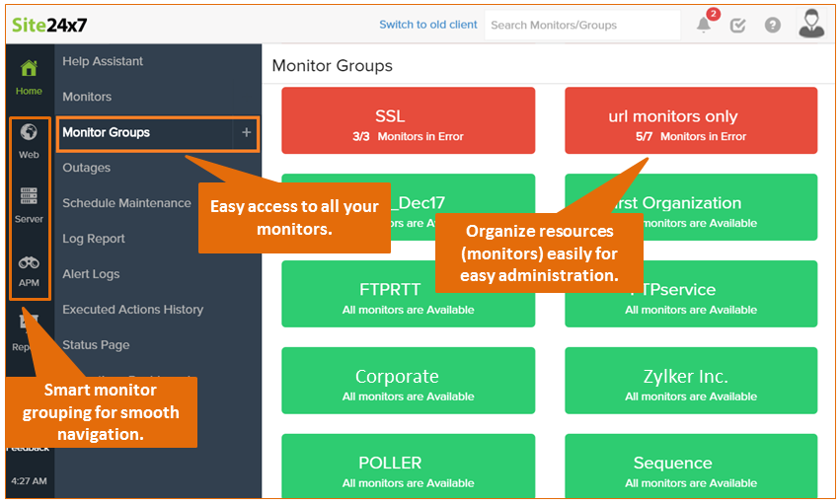This screenshot has width=840, height=504.
Task: Click the Monitor Groups page heading
Action: tap(332, 66)
